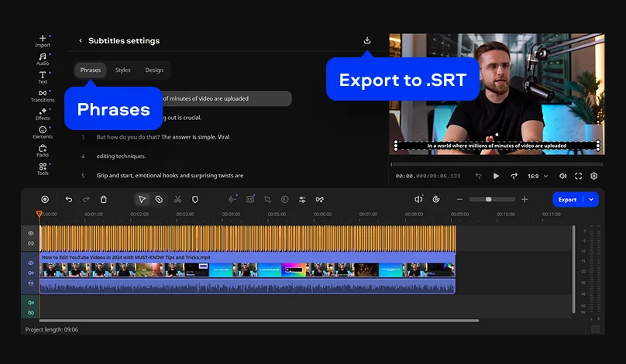Go back from Subtitles settings
This screenshot has height=364, width=626.
tap(81, 41)
